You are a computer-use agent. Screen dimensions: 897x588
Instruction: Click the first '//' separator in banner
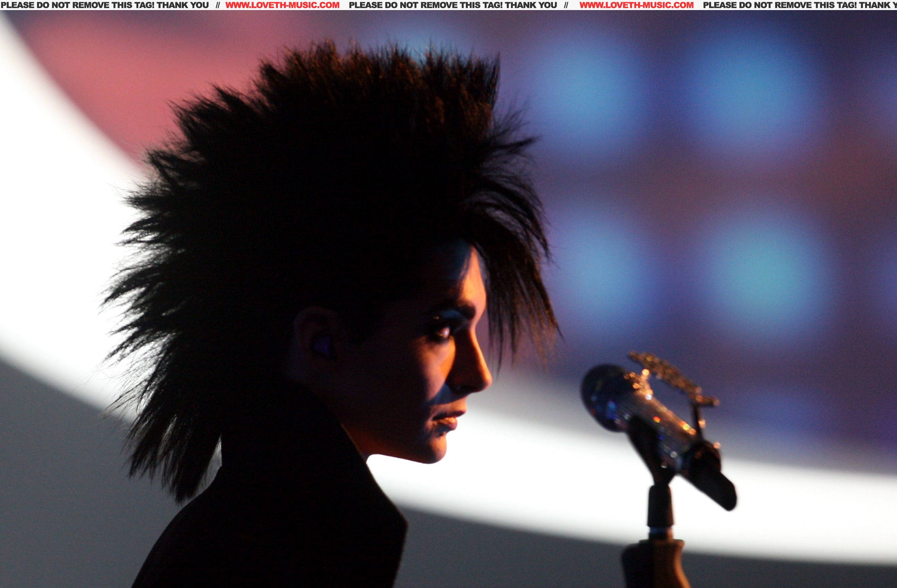[217, 5]
